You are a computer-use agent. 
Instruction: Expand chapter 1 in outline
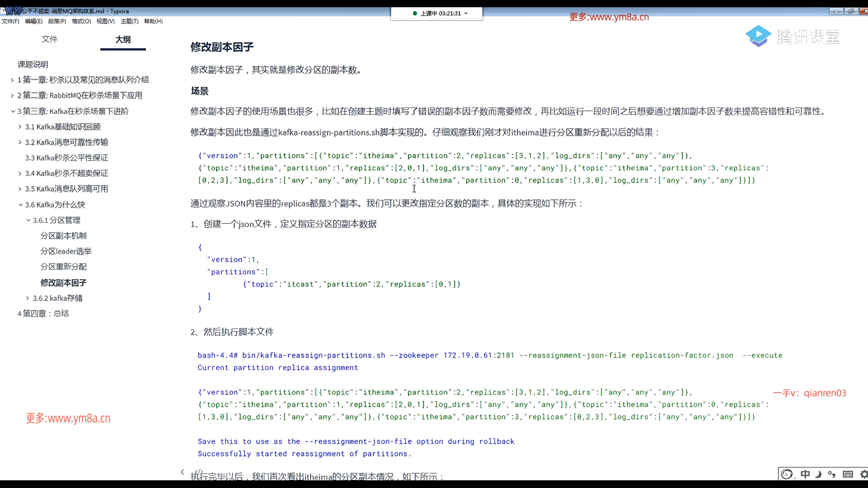pyautogui.click(x=12, y=80)
